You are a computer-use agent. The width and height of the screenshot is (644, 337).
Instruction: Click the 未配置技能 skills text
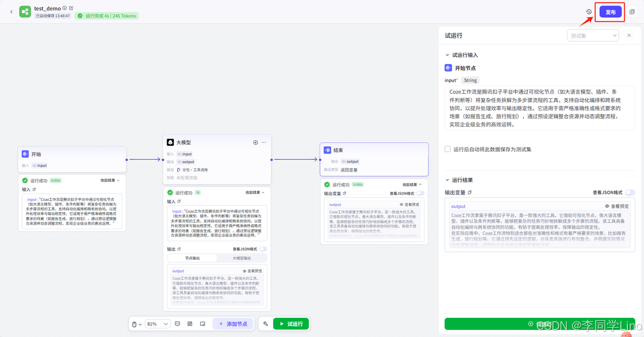tap(187, 177)
